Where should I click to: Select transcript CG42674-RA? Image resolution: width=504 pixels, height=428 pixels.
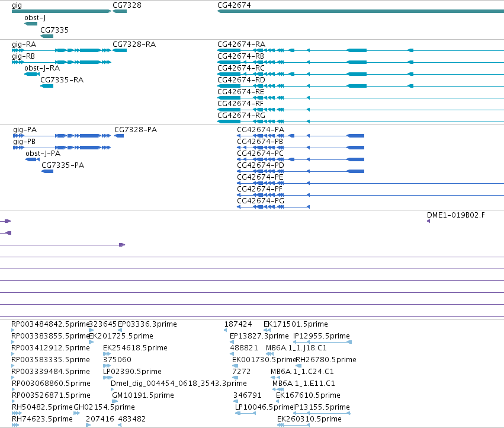tap(242, 44)
